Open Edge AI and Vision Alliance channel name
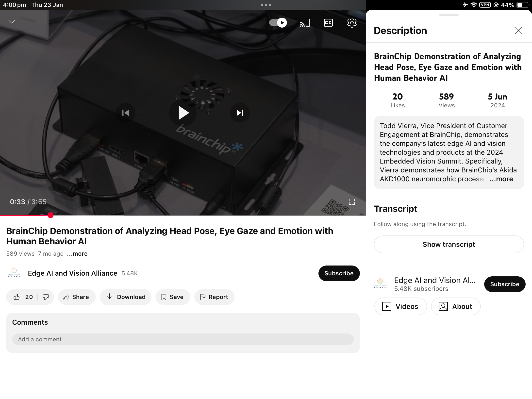 (x=72, y=273)
